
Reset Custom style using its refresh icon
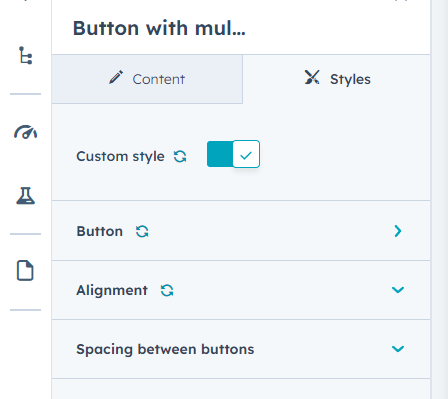[x=180, y=156]
